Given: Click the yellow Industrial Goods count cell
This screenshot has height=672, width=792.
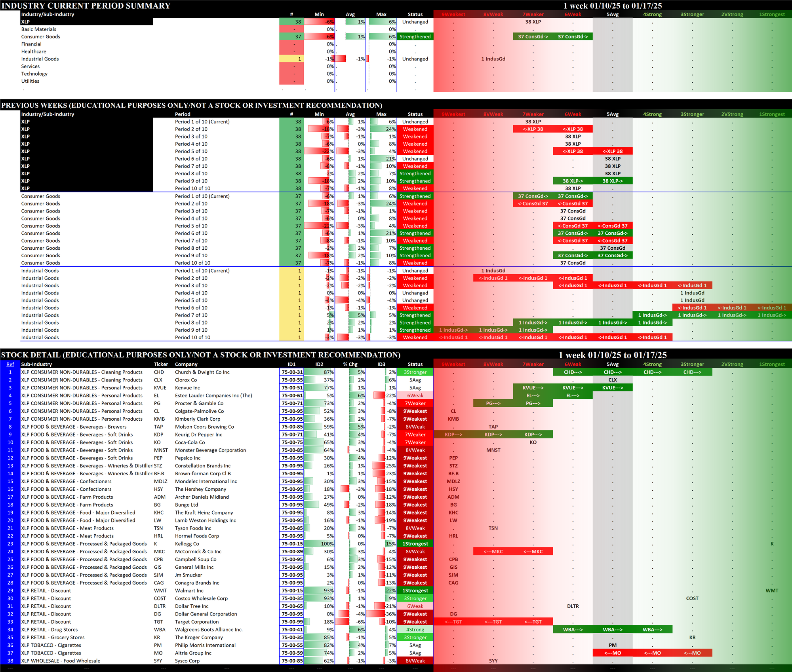Looking at the screenshot, I should (x=291, y=59).
